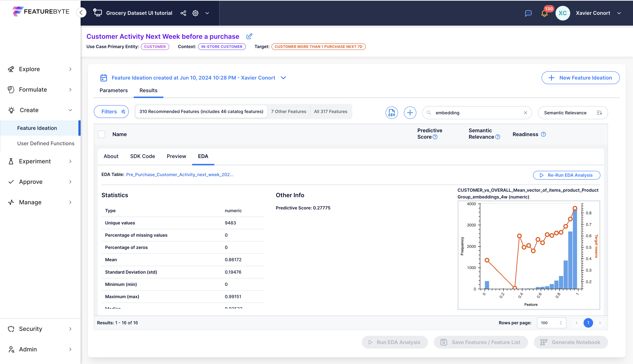Open the Pre_Purchase_Customer_Activity EDA table link
This screenshot has height=364, width=633.
pos(179,175)
